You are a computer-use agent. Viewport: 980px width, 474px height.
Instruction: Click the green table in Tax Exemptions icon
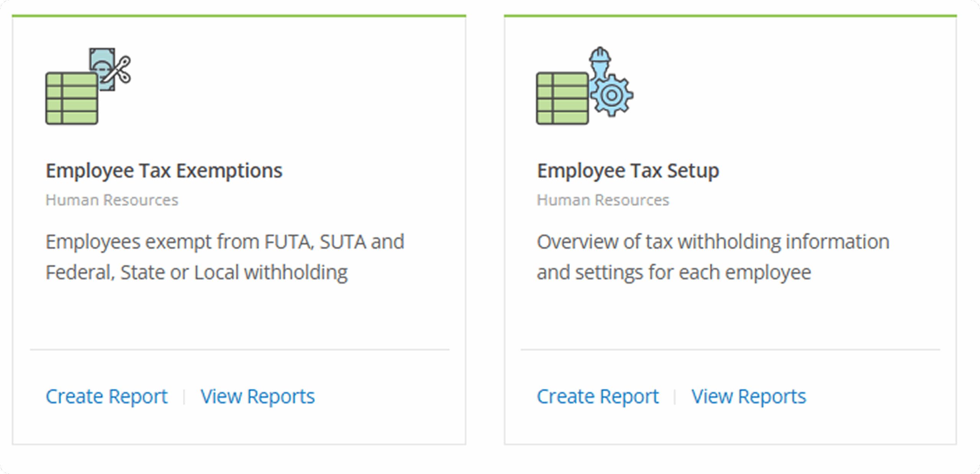coord(72,99)
